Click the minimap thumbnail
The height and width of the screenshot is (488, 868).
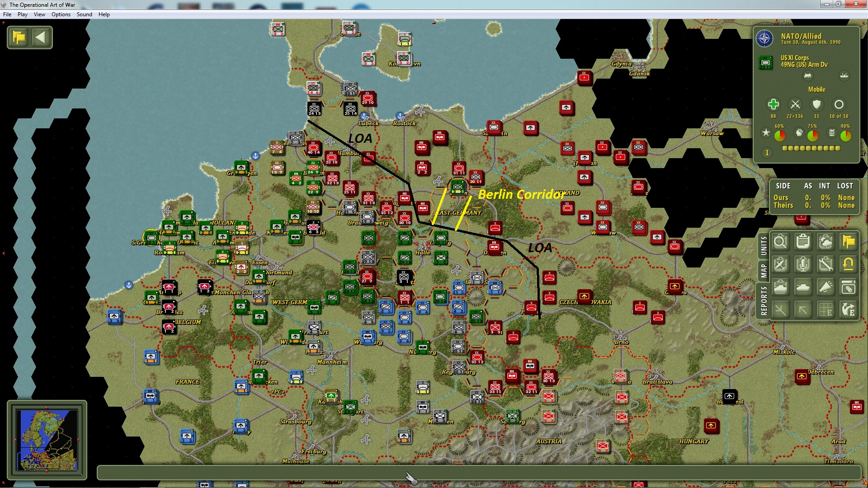pos(47,439)
